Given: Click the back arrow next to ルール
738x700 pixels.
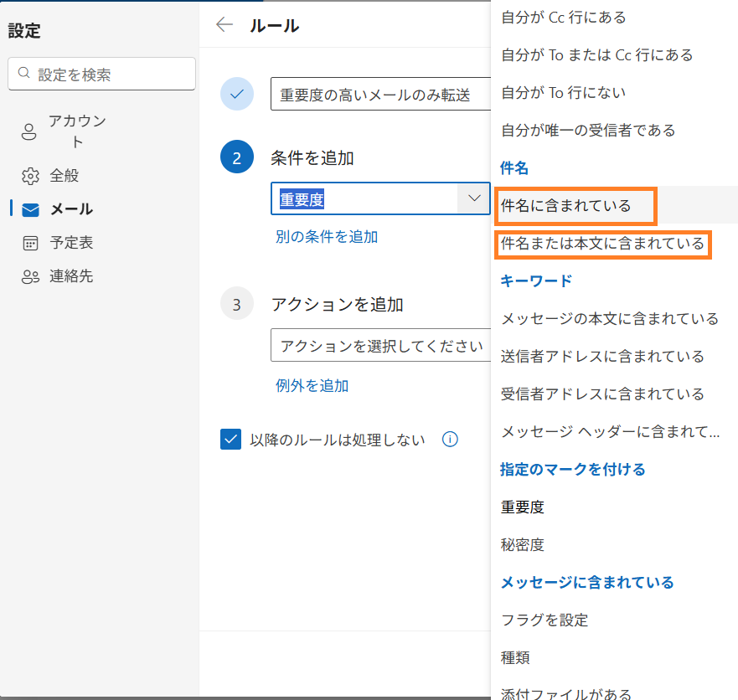Looking at the screenshot, I should pyautogui.click(x=224, y=25).
